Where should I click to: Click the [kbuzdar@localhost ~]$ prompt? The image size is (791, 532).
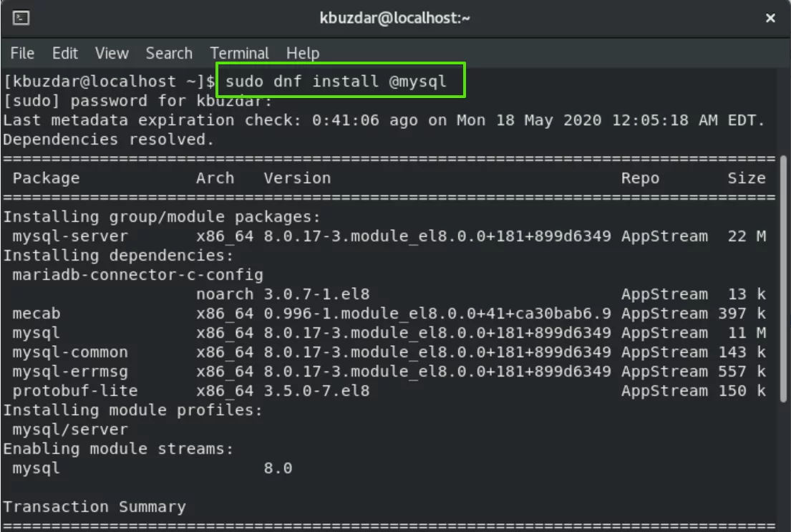tap(109, 81)
